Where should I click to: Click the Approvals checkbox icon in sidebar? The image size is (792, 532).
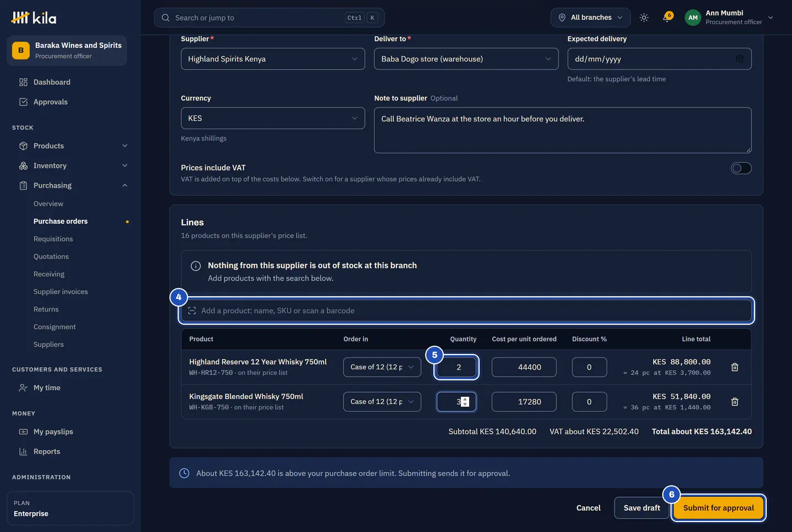23,102
